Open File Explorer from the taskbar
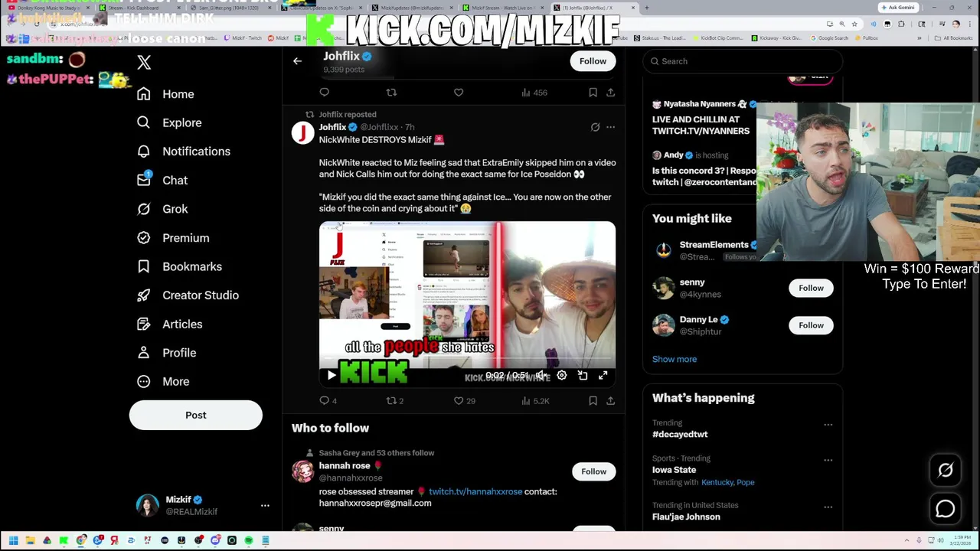 (x=30, y=541)
